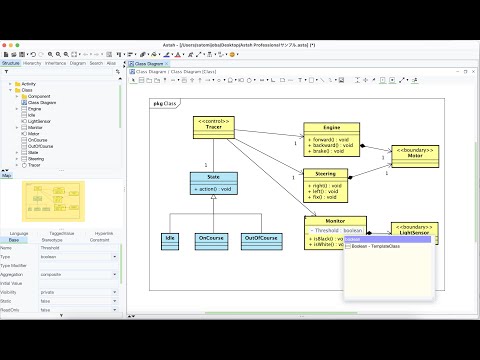This screenshot has height=360, width=480.
Task: Select the Idle class box in diagram
Action: (170, 242)
